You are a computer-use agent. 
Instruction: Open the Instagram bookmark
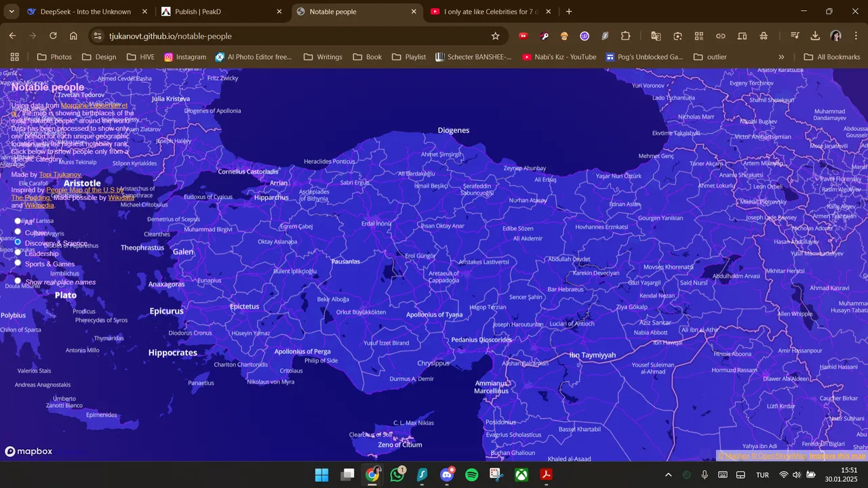[x=185, y=57]
